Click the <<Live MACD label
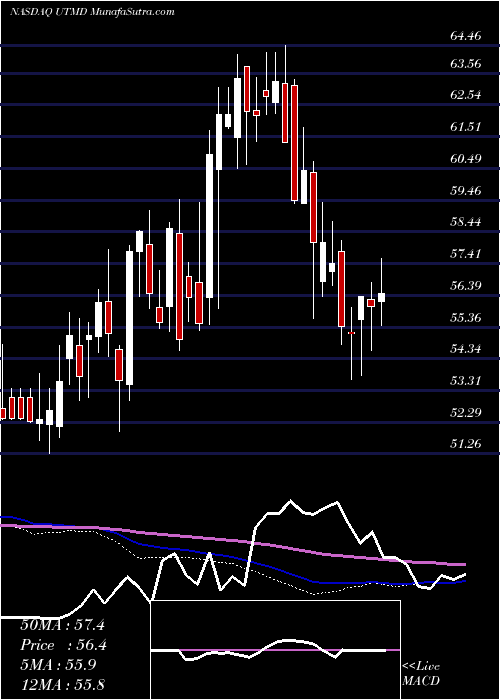The width and height of the screenshot is (500, 700). click(421, 674)
